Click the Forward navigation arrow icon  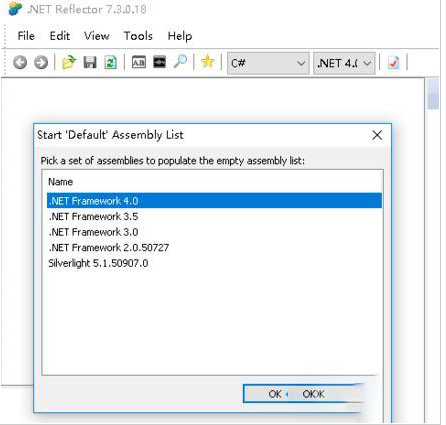tap(41, 62)
